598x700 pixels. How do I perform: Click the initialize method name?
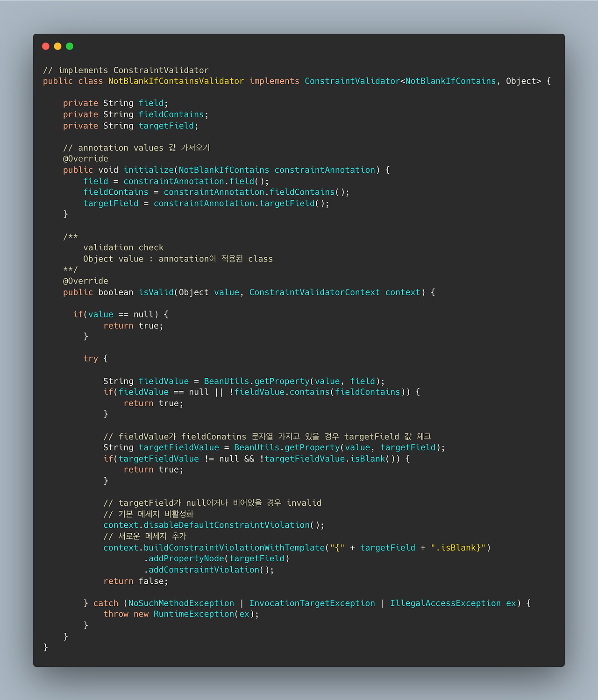click(x=149, y=170)
